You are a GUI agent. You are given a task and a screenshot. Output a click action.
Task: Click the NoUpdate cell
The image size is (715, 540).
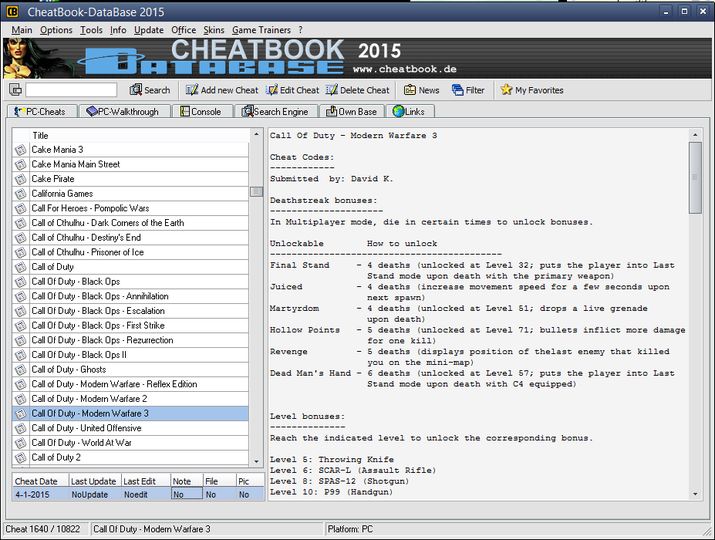(95, 494)
